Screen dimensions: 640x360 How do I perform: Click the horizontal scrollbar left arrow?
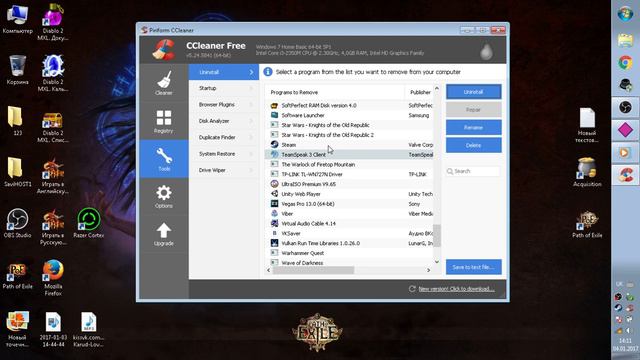coord(269,270)
